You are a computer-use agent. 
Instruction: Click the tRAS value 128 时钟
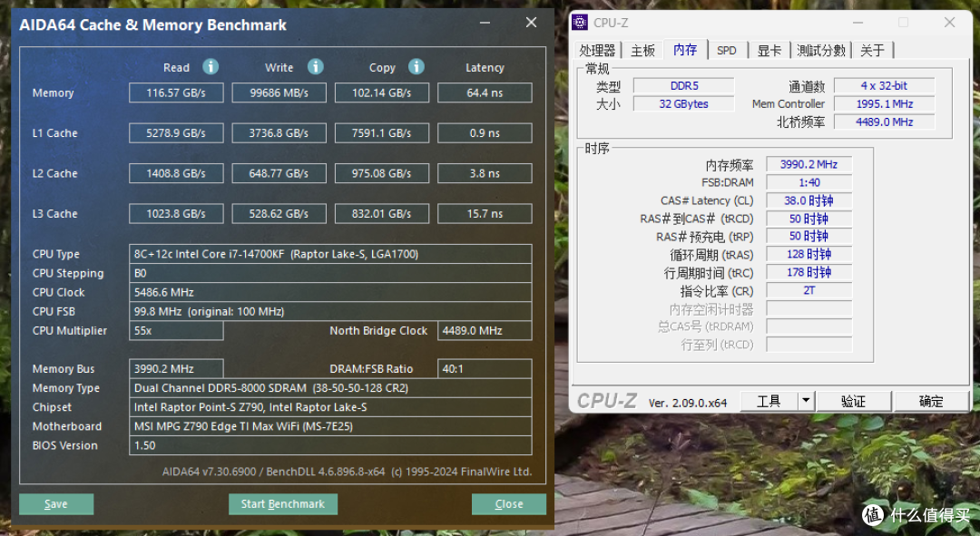point(808,254)
